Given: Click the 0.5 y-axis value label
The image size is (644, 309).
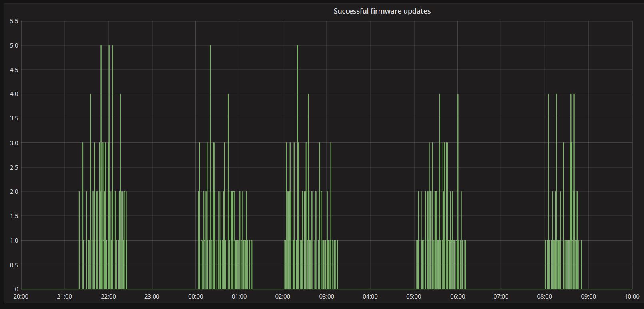Looking at the screenshot, I should [14, 265].
